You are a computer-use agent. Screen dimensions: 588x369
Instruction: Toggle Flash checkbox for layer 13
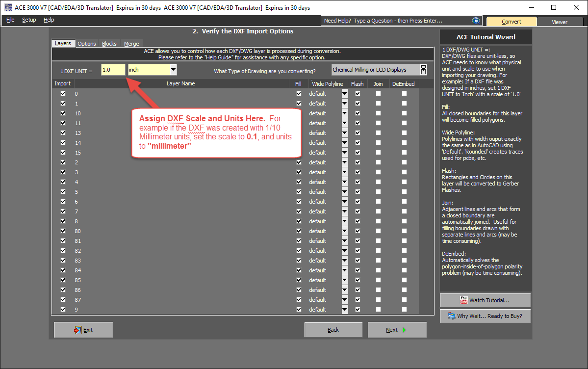point(358,133)
